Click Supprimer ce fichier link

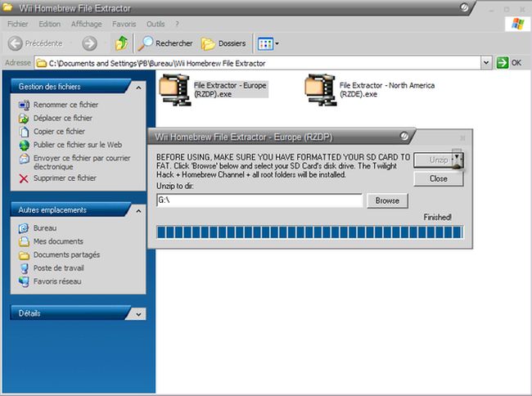(65, 178)
